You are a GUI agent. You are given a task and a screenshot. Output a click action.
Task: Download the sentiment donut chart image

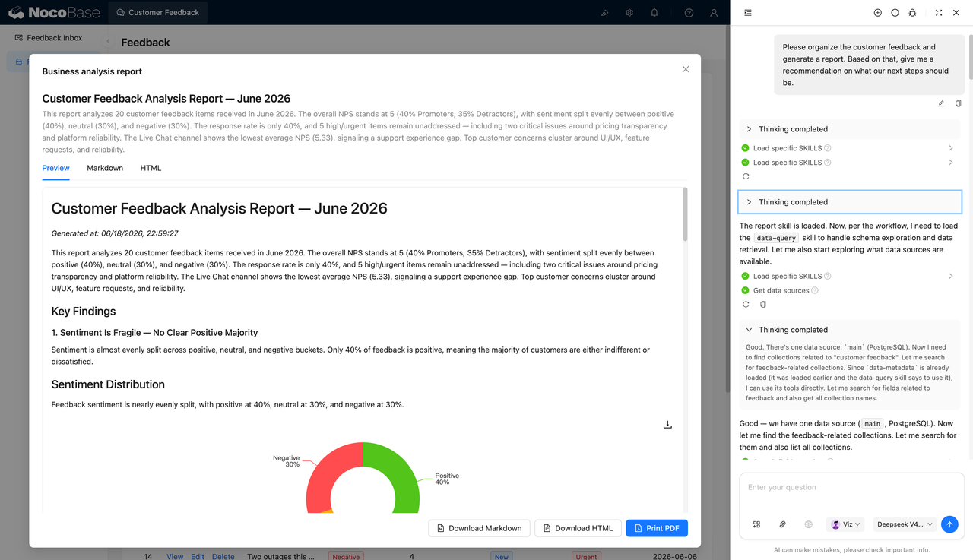pos(667,425)
